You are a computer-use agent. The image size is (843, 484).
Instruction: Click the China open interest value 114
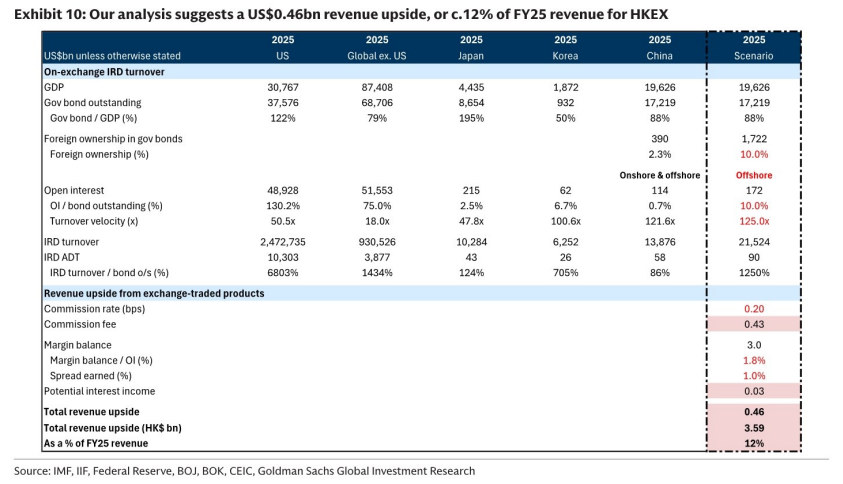pyautogui.click(x=660, y=190)
